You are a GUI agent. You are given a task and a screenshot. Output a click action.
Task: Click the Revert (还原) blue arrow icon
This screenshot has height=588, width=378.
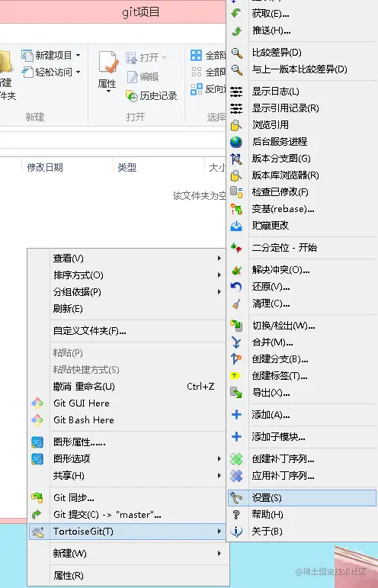(236, 288)
